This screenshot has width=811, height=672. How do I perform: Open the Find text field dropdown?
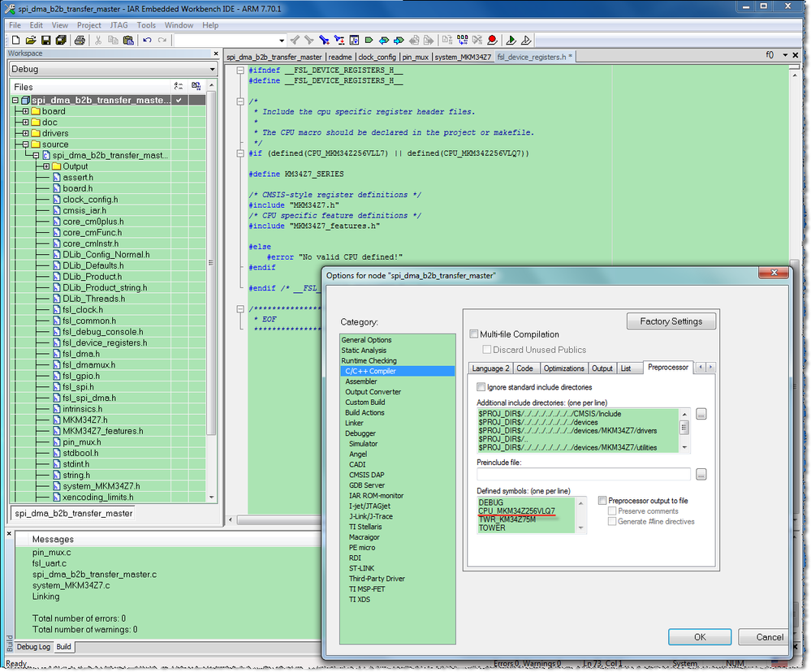[283, 39]
